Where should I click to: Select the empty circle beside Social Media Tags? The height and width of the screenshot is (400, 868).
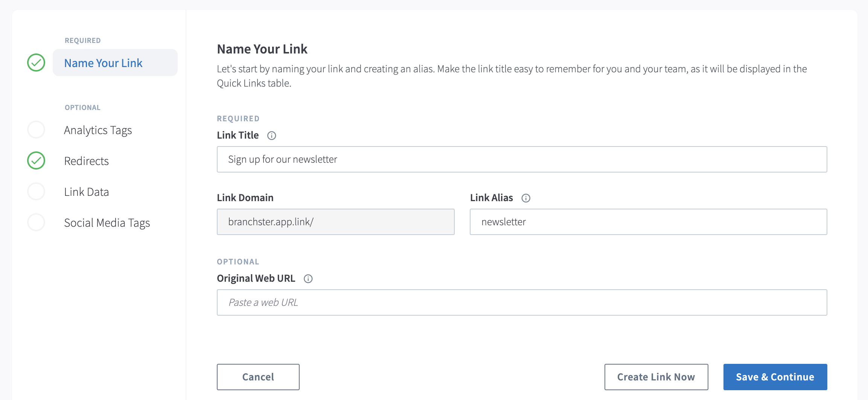(x=36, y=222)
